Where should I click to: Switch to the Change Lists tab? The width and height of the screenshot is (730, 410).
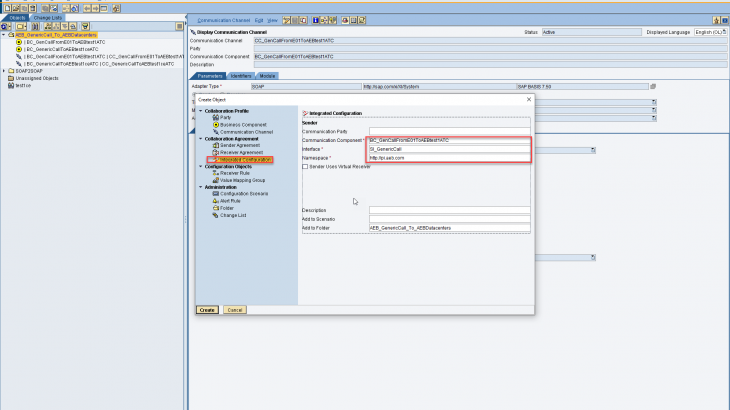(x=47, y=18)
